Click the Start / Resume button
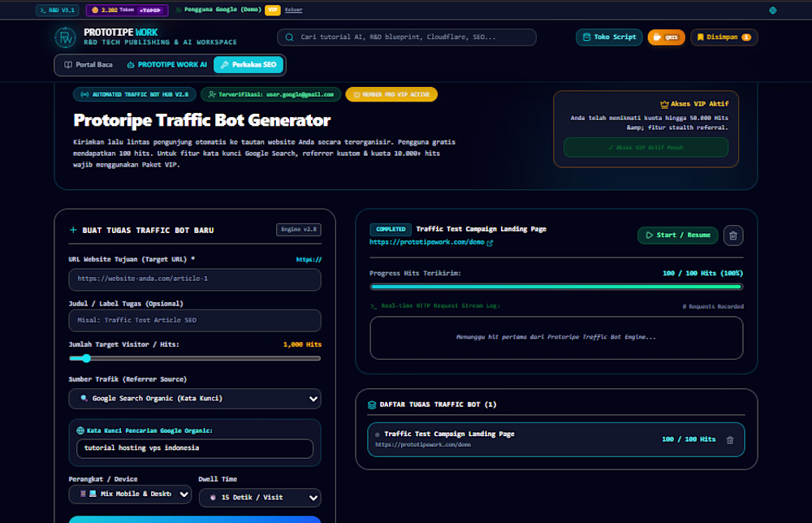This screenshot has width=812, height=523. click(x=678, y=235)
